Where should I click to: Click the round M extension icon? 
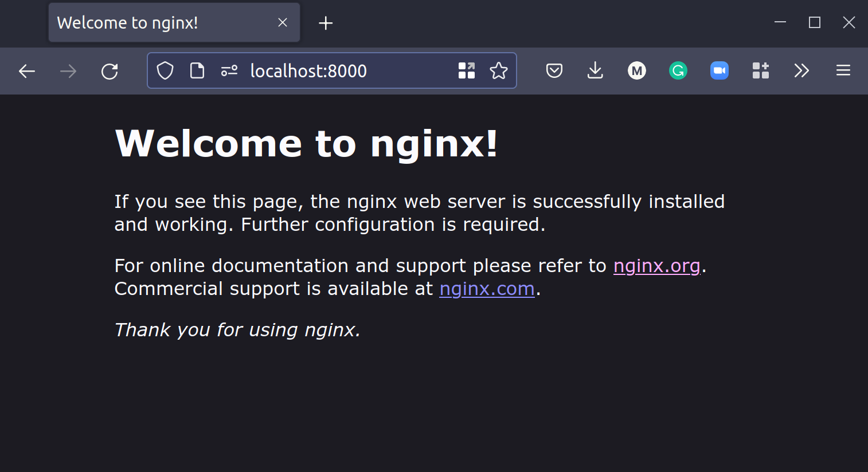637,71
